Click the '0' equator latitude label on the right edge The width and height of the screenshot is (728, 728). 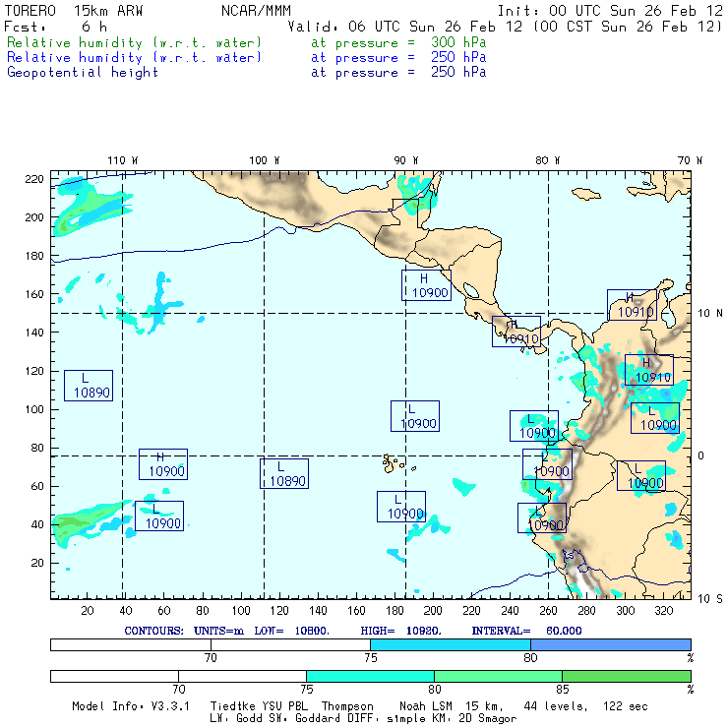[700, 455]
